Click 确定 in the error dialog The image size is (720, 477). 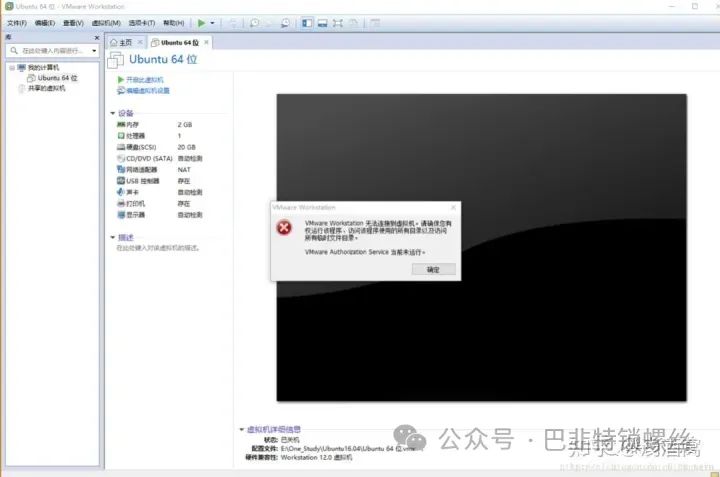click(433, 269)
